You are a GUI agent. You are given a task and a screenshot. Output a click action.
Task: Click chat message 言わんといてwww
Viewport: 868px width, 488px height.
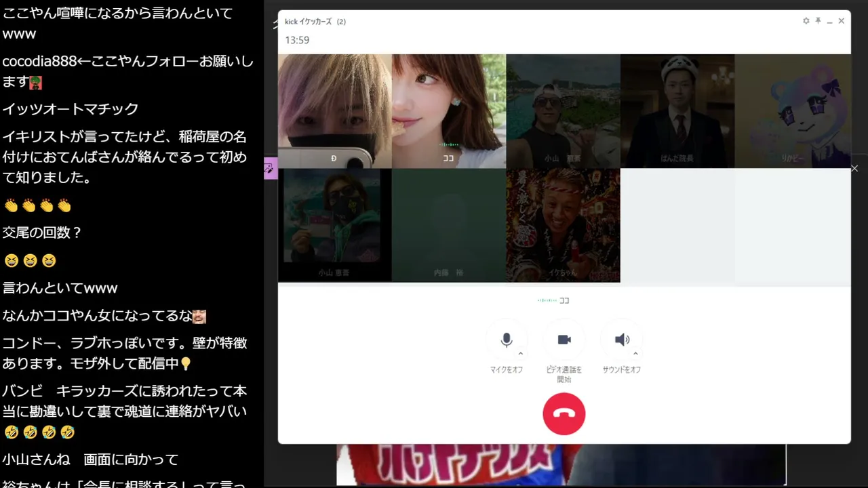click(60, 288)
